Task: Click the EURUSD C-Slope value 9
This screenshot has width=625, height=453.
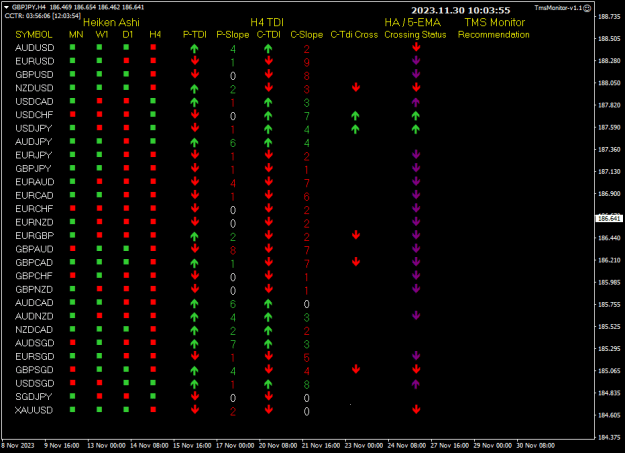Action: (306, 62)
